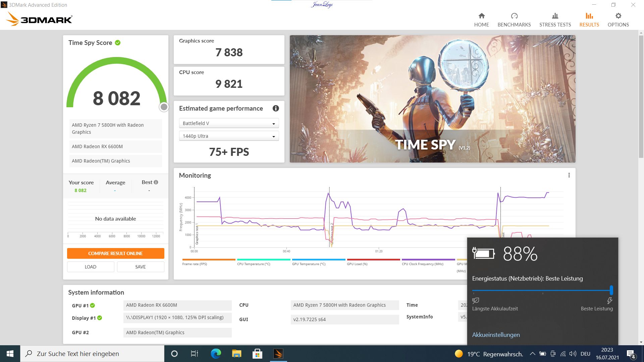Click the power mode slider handle
This screenshot has height=362, width=644.
[x=611, y=290]
